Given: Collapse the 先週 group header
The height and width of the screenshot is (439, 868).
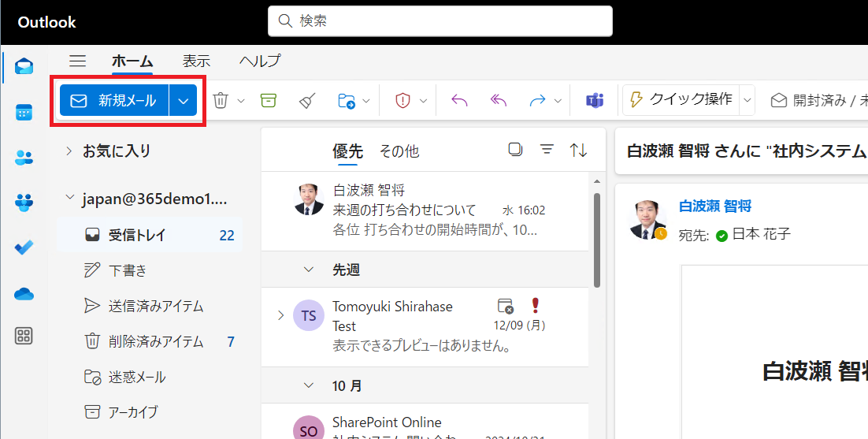Looking at the screenshot, I should click(x=309, y=270).
